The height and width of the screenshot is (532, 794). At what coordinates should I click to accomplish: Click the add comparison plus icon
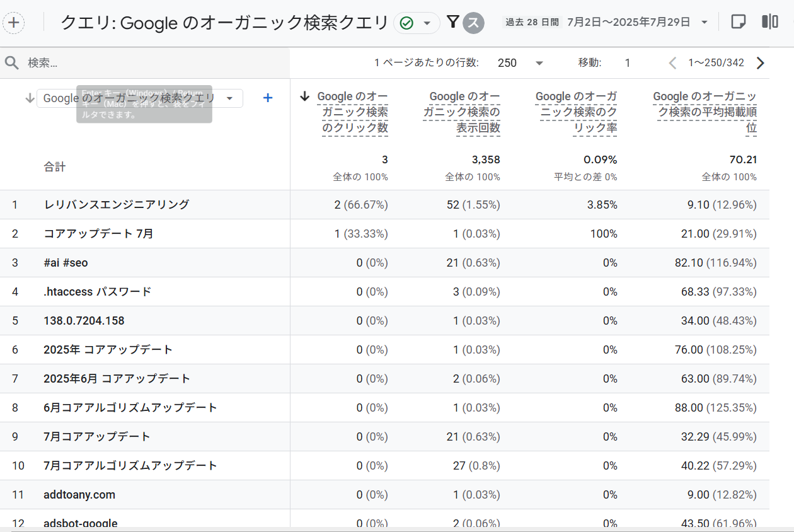coord(14,23)
